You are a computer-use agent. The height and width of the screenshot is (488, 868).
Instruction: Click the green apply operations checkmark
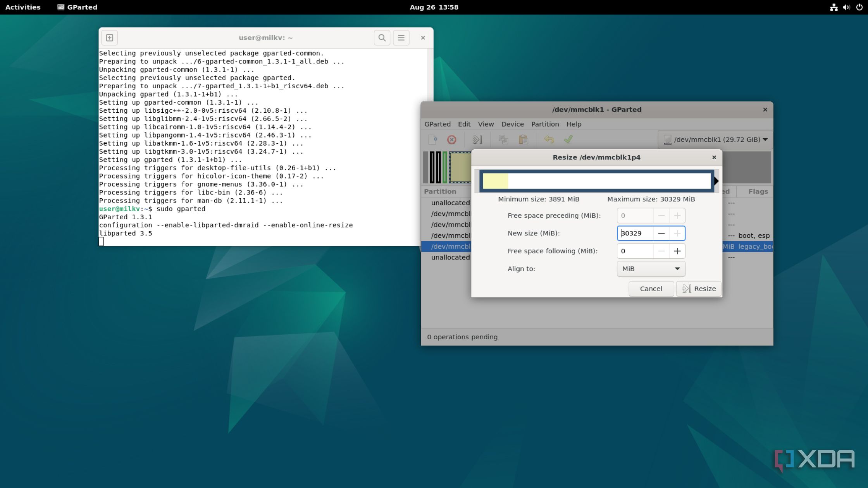568,139
